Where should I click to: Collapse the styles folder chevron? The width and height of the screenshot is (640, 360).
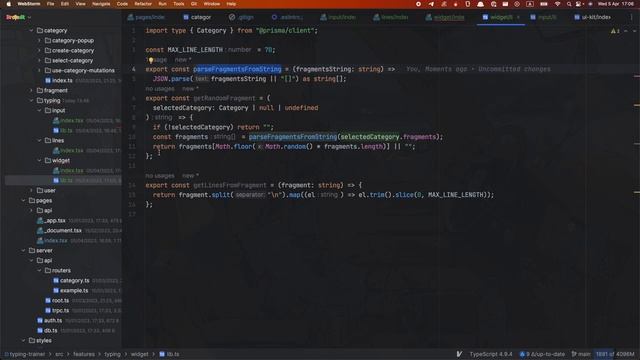[24, 340]
